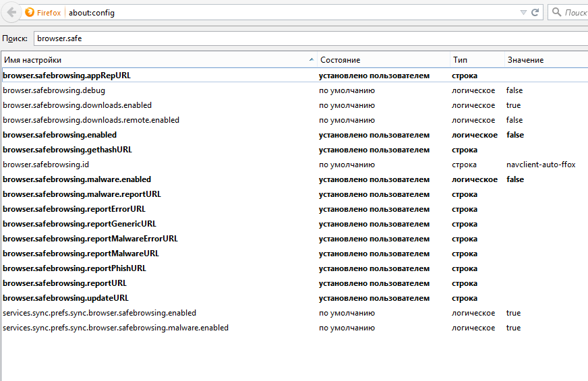Sort by Тип column header
Image resolution: width=588 pixels, height=381 pixels.
click(x=477, y=60)
